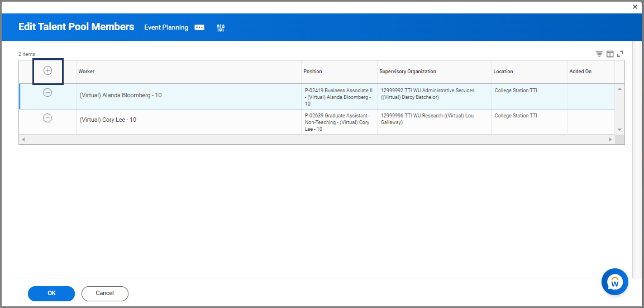Open Event Planning related actions ellipsis

199,27
